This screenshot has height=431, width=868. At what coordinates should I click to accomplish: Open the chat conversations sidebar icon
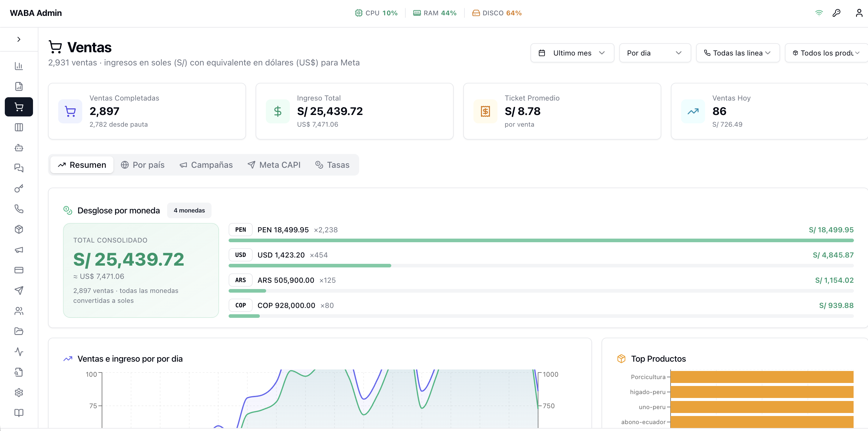point(19,168)
